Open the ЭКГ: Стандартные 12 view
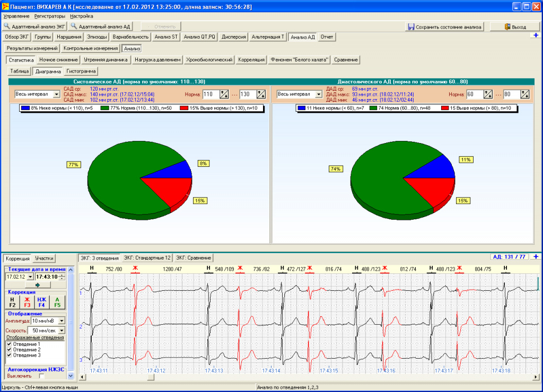The width and height of the screenshot is (543, 392). click(x=147, y=258)
